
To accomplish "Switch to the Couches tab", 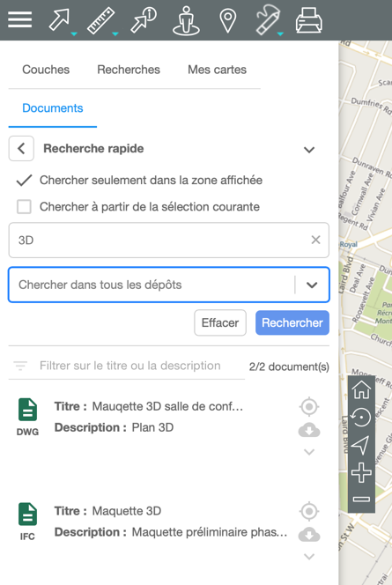I will coord(46,70).
